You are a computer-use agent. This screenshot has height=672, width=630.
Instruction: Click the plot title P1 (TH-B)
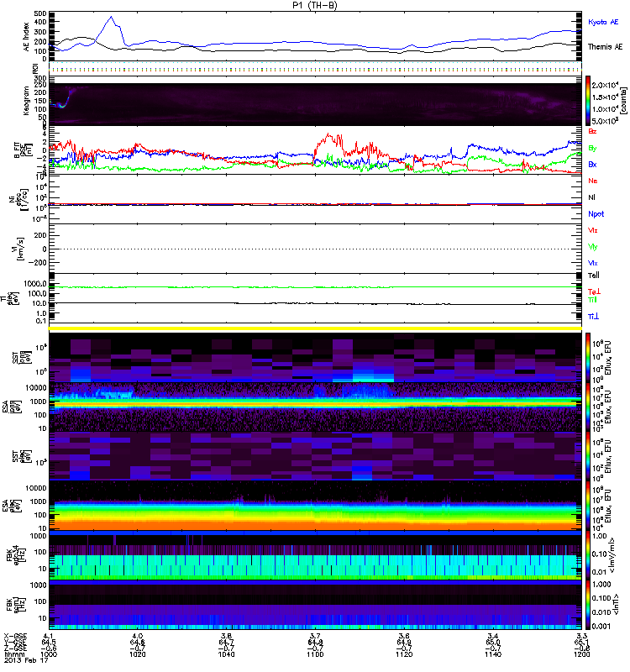pos(315,5)
